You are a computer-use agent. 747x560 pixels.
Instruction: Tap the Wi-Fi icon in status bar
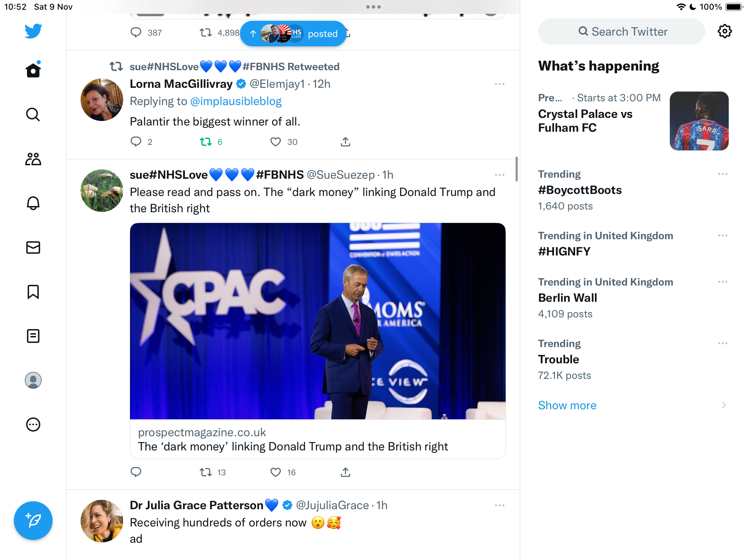point(681,7)
